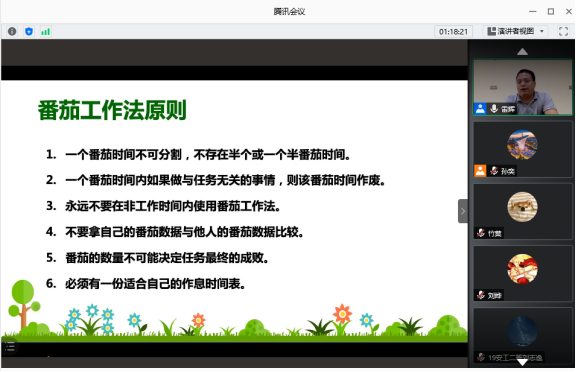Viewport: 576px width, 372px height.
Task: Collapse the participant sidebar with the chevron
Action: point(463,211)
